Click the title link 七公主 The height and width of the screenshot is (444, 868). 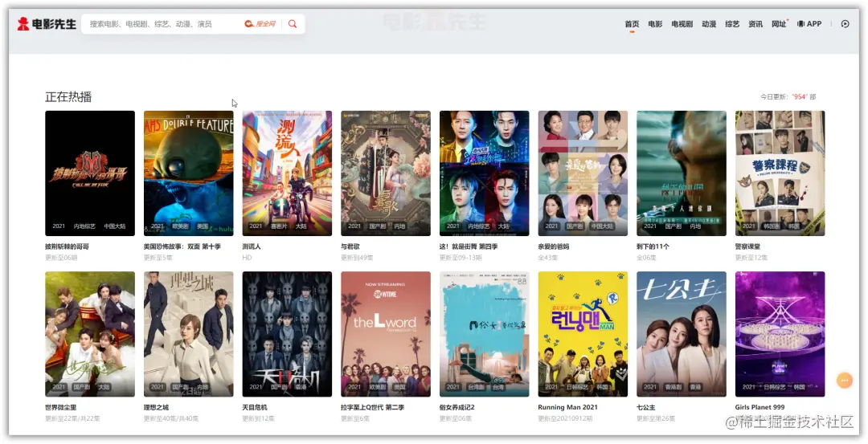click(x=646, y=408)
